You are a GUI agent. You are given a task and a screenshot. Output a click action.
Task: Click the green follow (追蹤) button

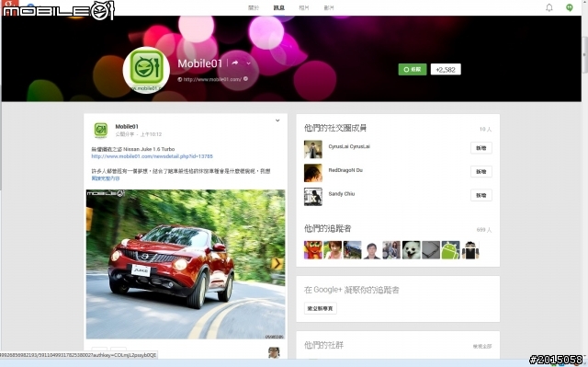(x=413, y=69)
